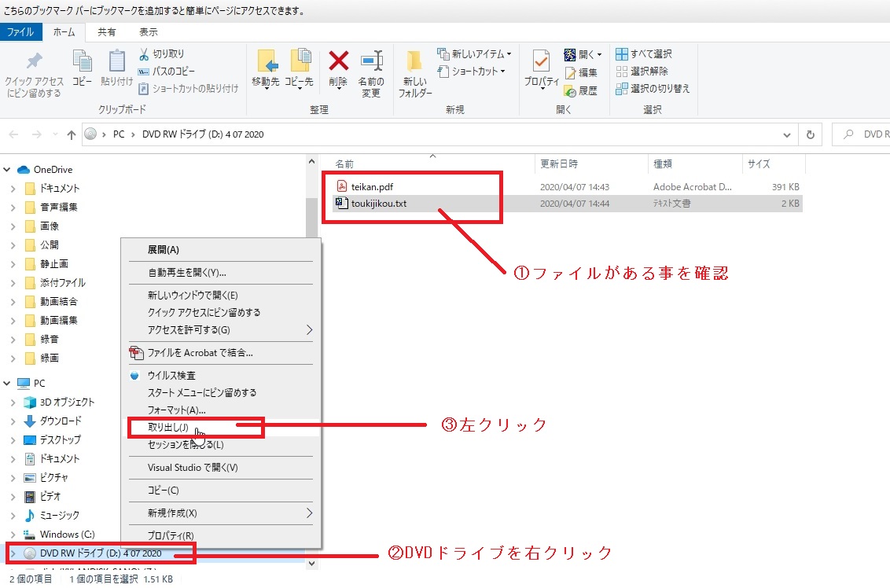Click the Copy (コピー) ribbon icon

pos(83,61)
